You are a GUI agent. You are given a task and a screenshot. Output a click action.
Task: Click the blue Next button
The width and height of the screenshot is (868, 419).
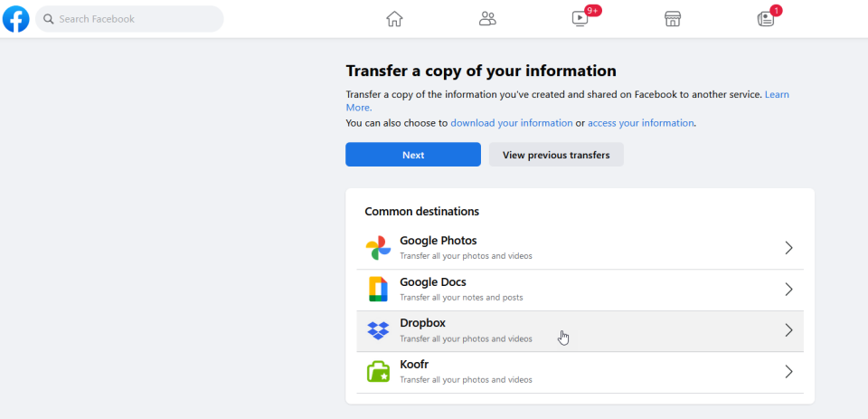(413, 155)
